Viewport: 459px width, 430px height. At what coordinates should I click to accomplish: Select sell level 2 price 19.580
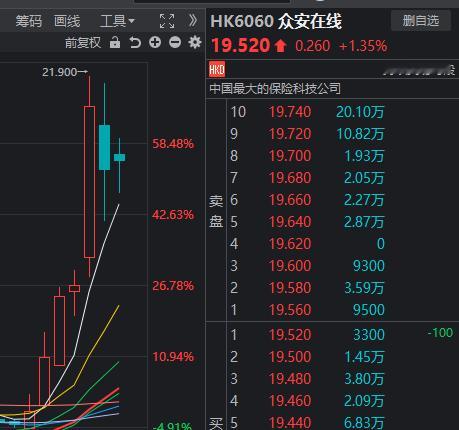pyautogui.click(x=290, y=288)
